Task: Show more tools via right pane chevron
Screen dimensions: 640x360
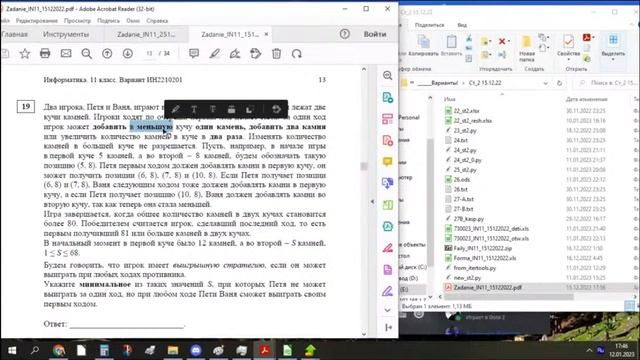Action: [387, 310]
